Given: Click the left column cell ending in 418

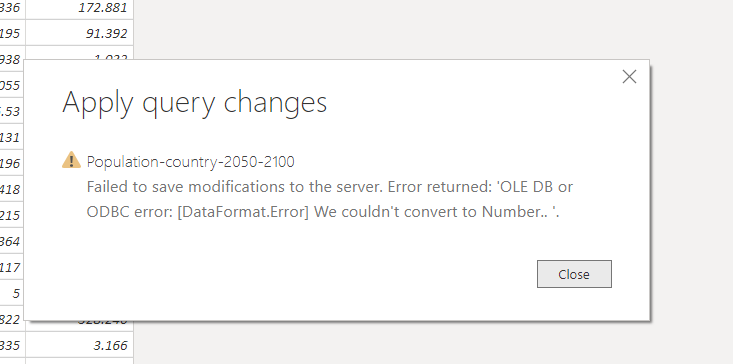Looking at the screenshot, I should tap(12, 189).
